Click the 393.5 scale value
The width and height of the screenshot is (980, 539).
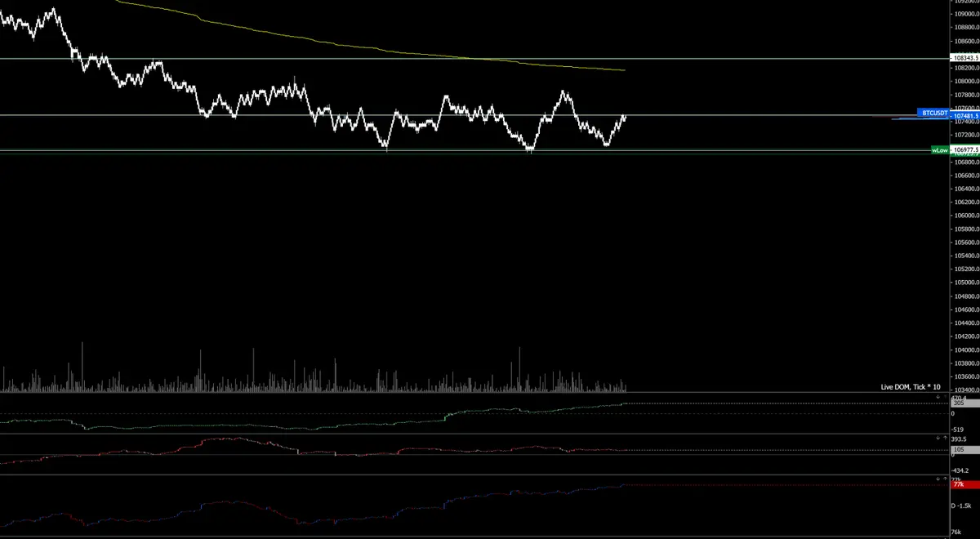tap(959, 439)
